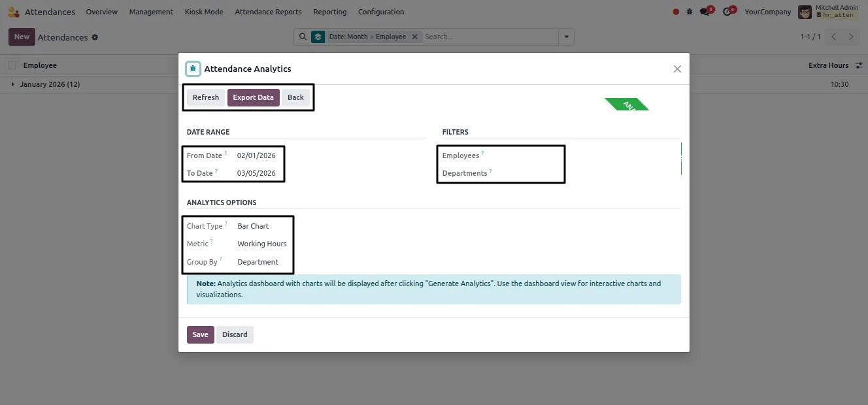Open activities clock icon with badge 6
The width and height of the screenshot is (868, 405).
point(727,12)
